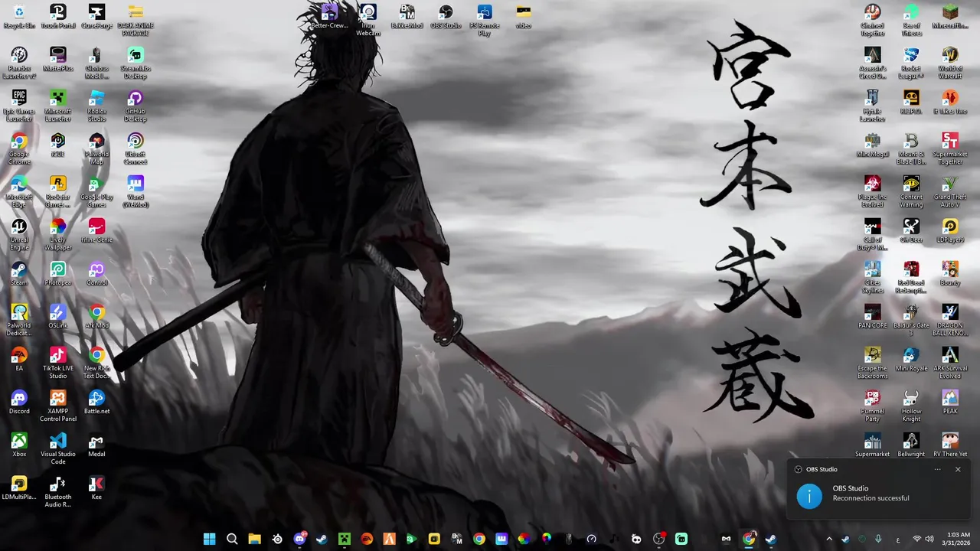Expand the system tray hidden icons chevron

829,539
